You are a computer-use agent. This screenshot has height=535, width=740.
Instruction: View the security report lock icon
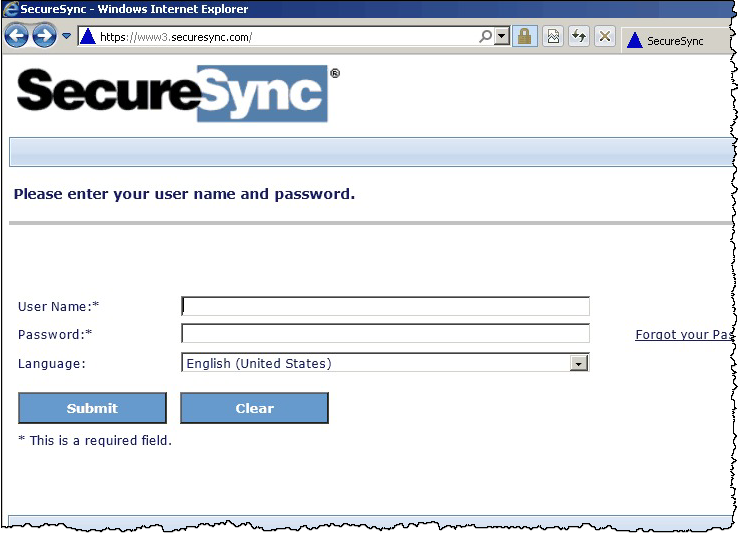524,36
